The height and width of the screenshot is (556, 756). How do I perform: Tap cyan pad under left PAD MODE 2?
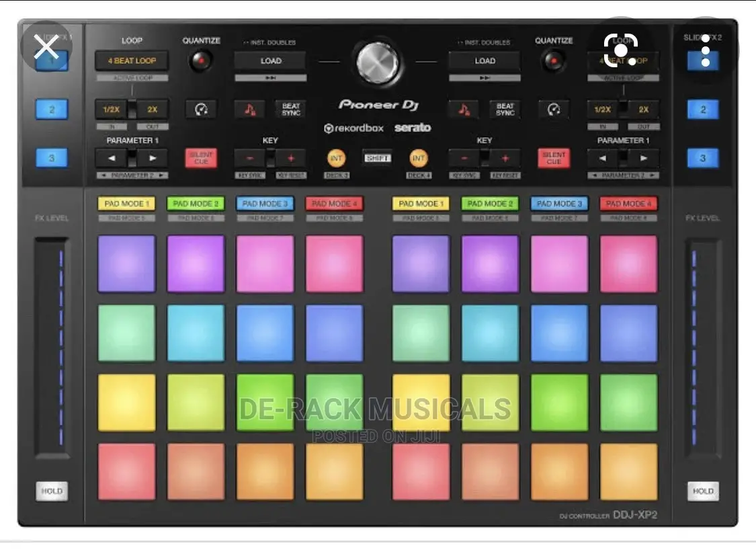(196, 333)
